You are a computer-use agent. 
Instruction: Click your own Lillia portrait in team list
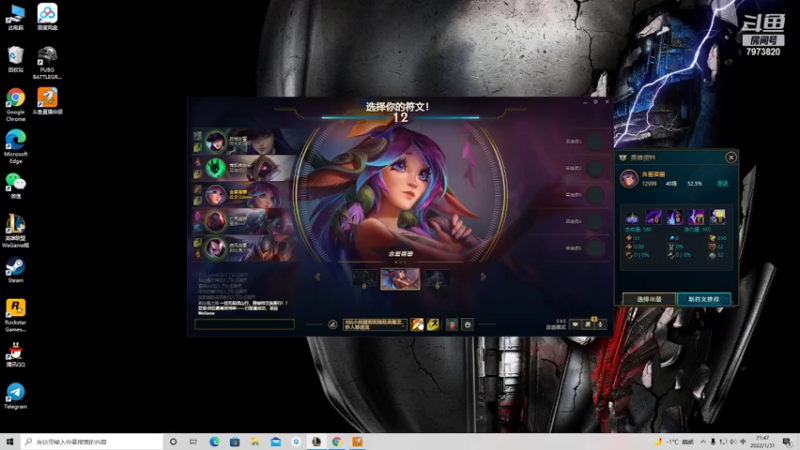[216, 195]
